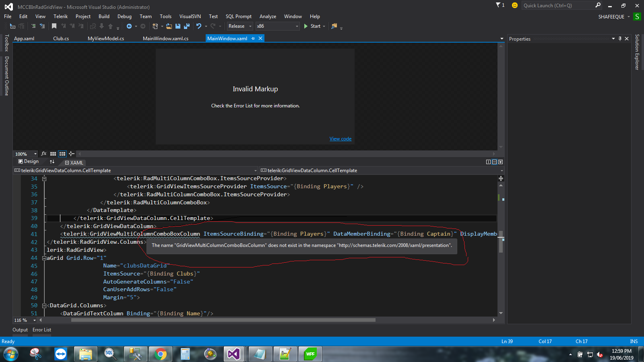644x362 pixels.
Task: Toggle snap to gridlines in designer
Action: [62, 154]
